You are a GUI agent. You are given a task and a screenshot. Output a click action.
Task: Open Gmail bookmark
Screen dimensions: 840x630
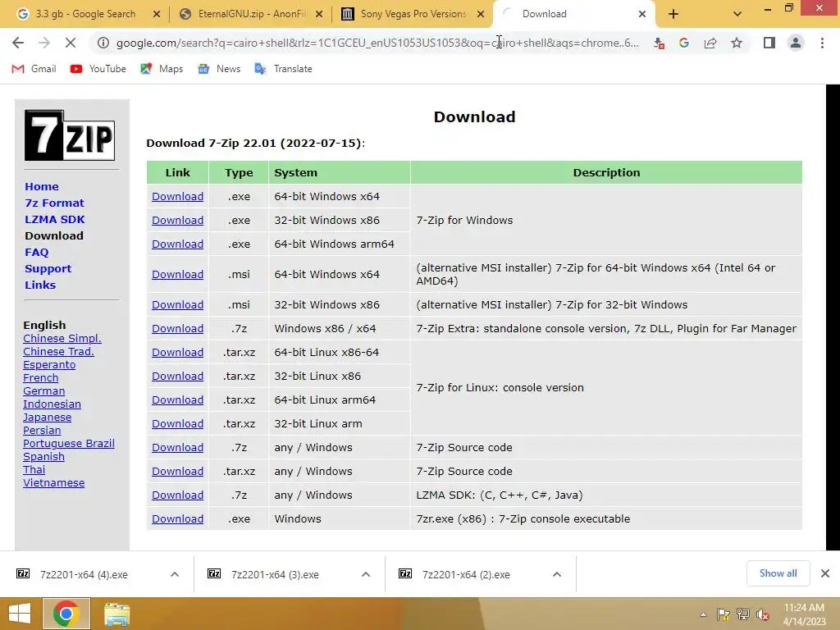click(x=34, y=69)
